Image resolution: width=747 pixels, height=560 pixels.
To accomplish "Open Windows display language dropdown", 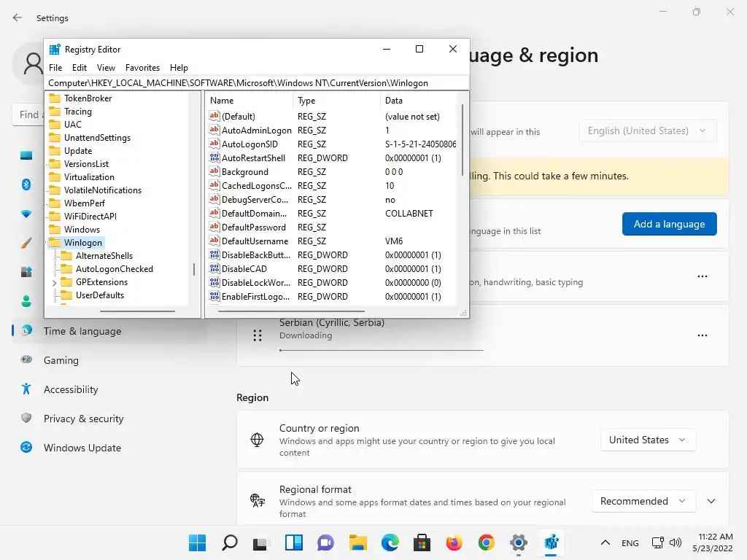I will (648, 131).
